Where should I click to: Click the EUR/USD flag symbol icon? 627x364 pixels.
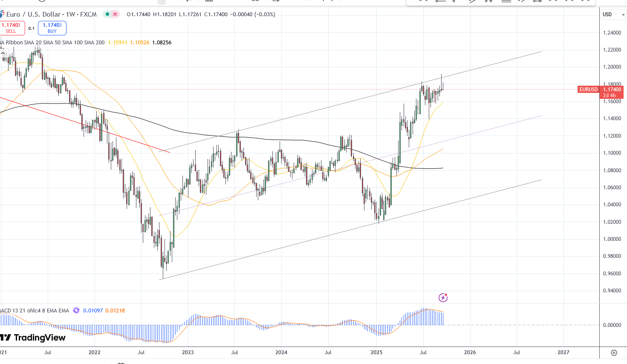[2, 14]
